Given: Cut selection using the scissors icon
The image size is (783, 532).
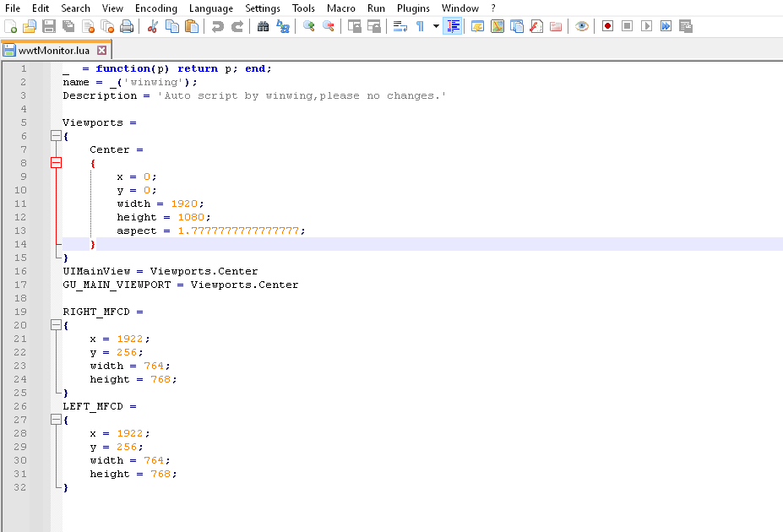Looking at the screenshot, I should coord(153,26).
